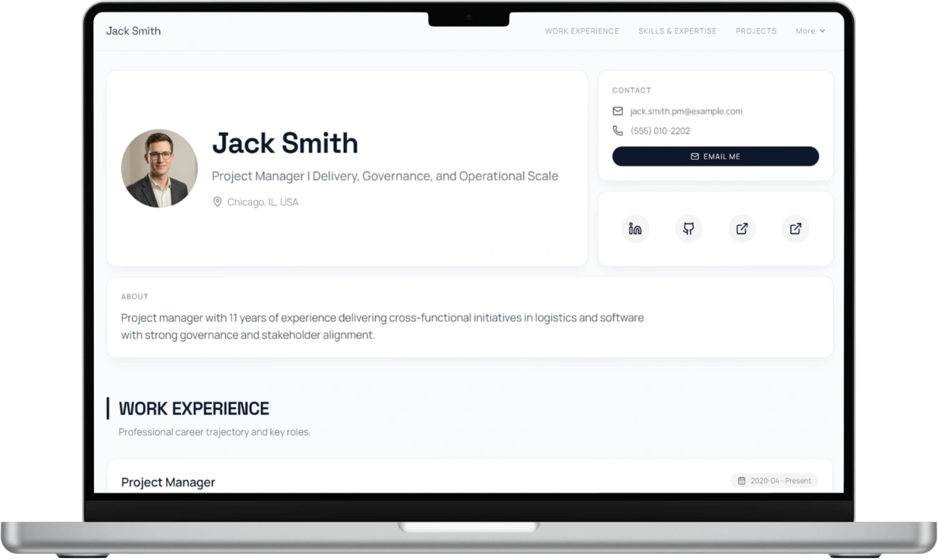The height and width of the screenshot is (560, 938).
Task: Click the Professional career trajectory subtitle
Action: tap(215, 432)
